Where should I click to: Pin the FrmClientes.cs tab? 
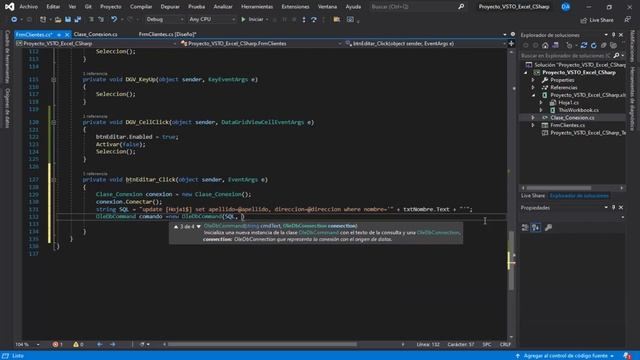coord(59,35)
